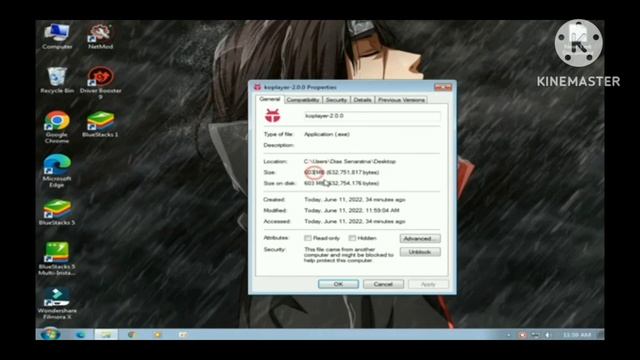Click the File Explorer taskbar button
The height and width of the screenshot is (360, 640).
click(106, 335)
